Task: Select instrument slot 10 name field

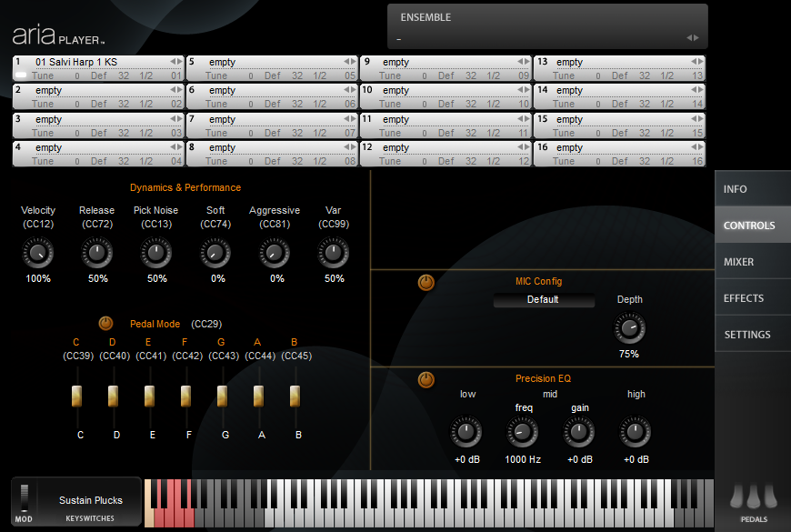Action: 448,90
